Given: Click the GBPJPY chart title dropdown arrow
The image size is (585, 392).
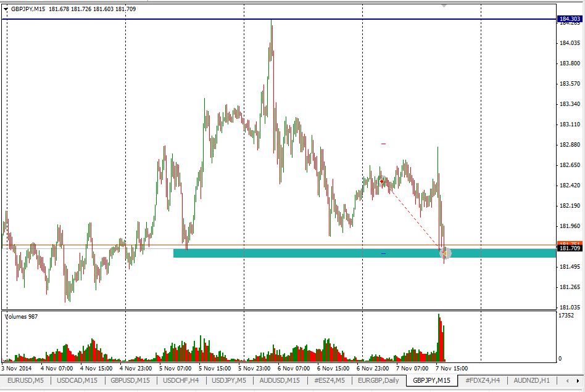Looking at the screenshot, I should (x=6, y=9).
